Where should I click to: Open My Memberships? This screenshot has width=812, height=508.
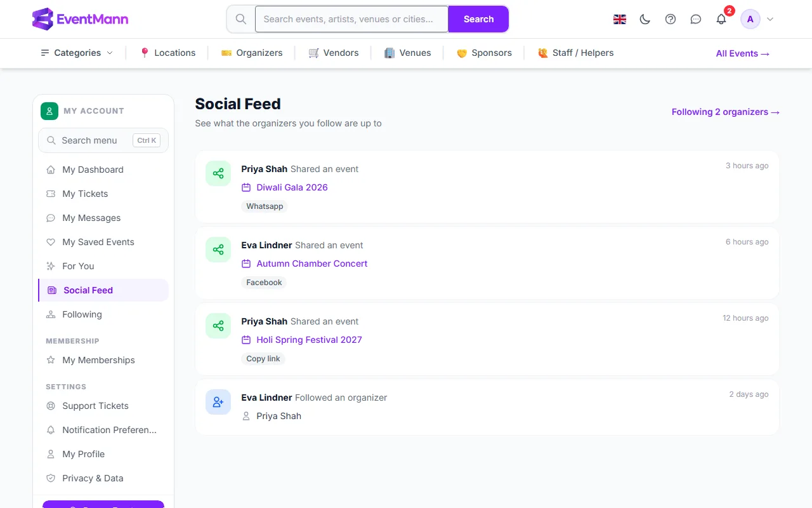pyautogui.click(x=103, y=360)
